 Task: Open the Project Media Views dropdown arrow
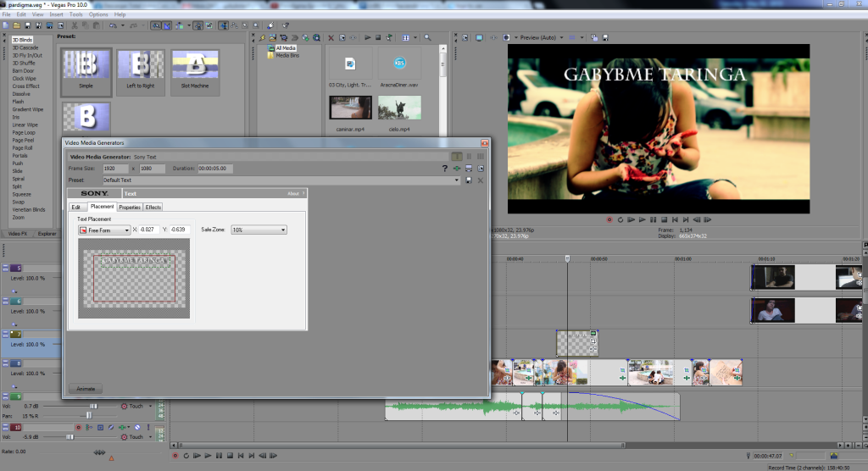pyautogui.click(x=415, y=37)
